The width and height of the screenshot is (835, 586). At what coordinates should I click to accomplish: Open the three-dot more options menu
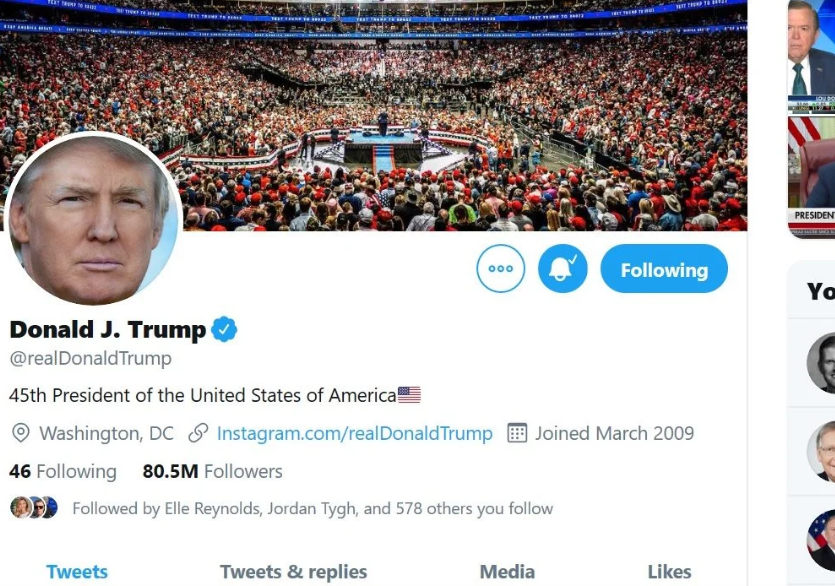coord(501,269)
